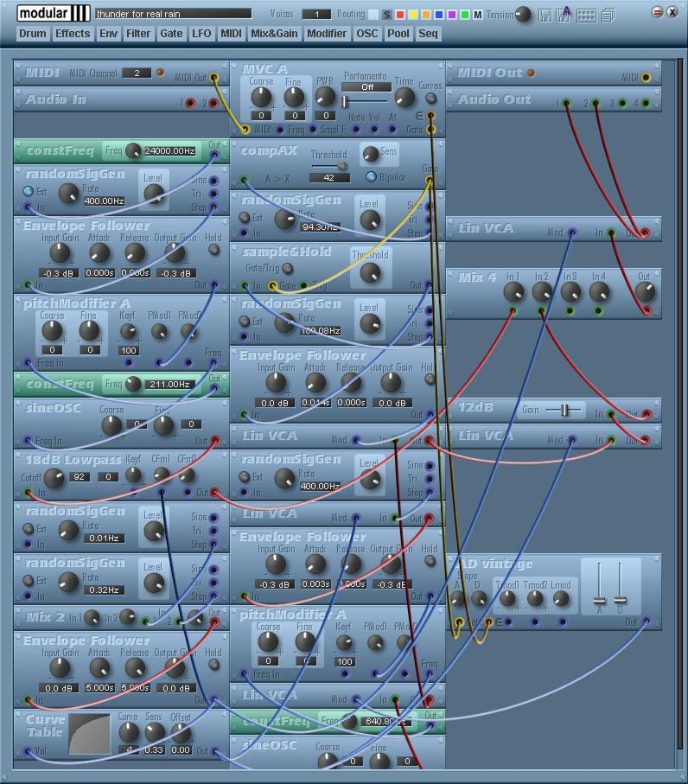Screen dimensions: 688x784
Task: Click the In 4 jack on Mix 4
Action: point(598,311)
